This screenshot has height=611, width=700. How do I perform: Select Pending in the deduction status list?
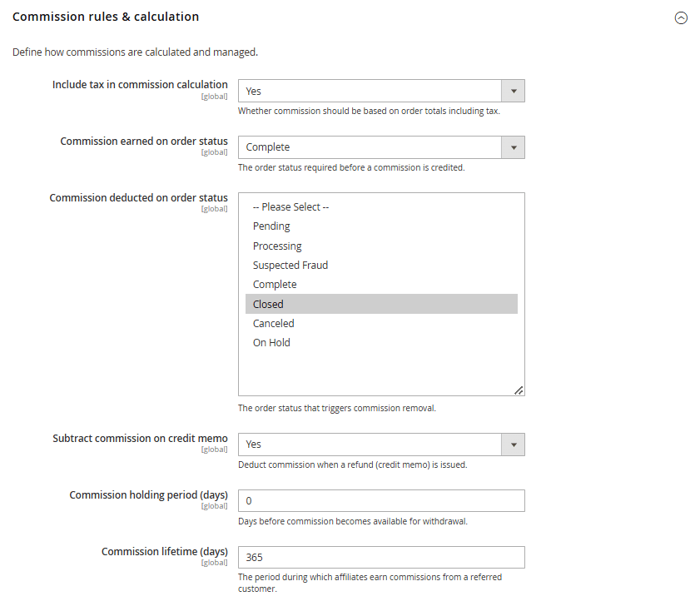[x=271, y=226]
